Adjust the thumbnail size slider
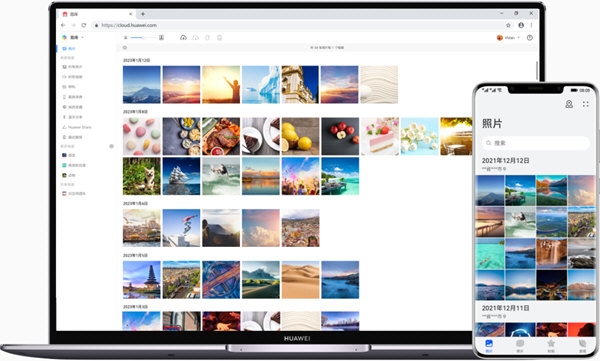Viewport: 600px width, 361px height. [x=143, y=38]
